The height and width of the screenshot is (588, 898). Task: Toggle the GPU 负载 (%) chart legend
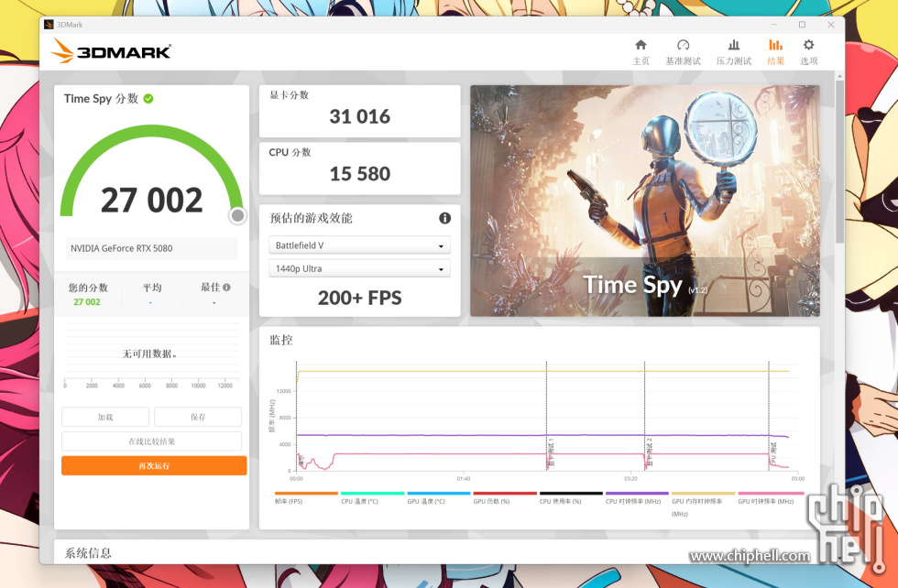coord(505,498)
